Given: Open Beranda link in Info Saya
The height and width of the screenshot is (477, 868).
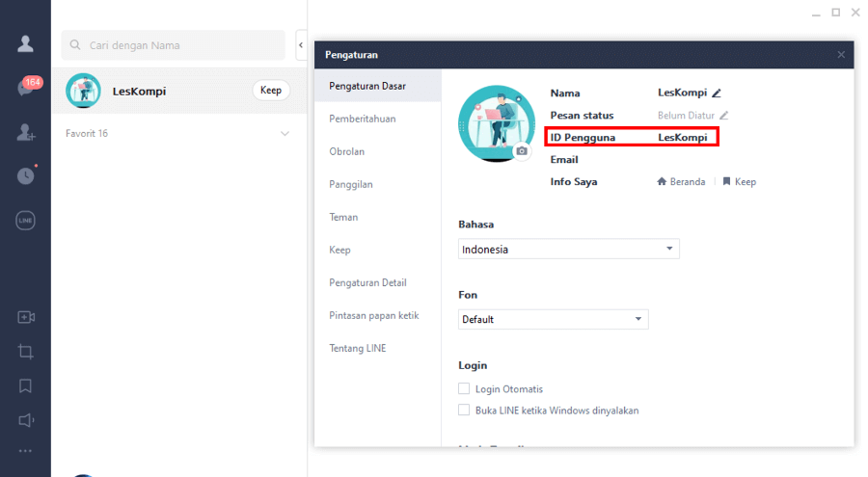Looking at the screenshot, I should pos(687,181).
